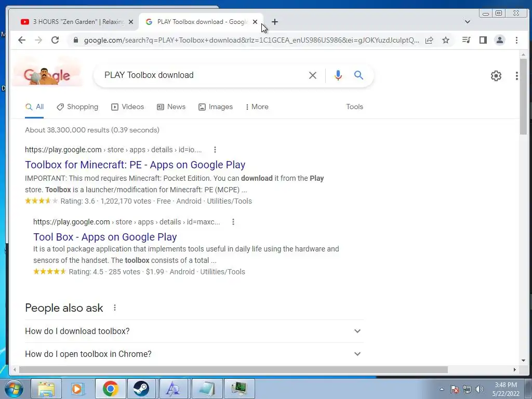Image resolution: width=532 pixels, height=399 pixels.
Task: Show hidden system tray icons
Action: 442,389
